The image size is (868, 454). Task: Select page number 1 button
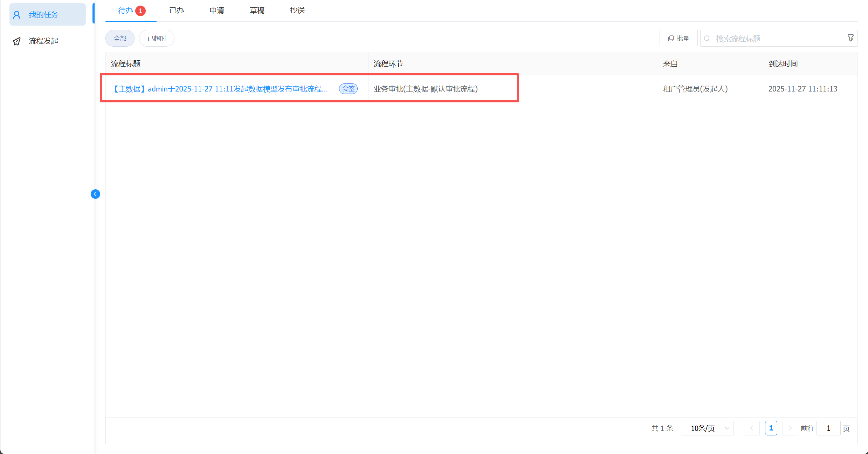tap(771, 428)
